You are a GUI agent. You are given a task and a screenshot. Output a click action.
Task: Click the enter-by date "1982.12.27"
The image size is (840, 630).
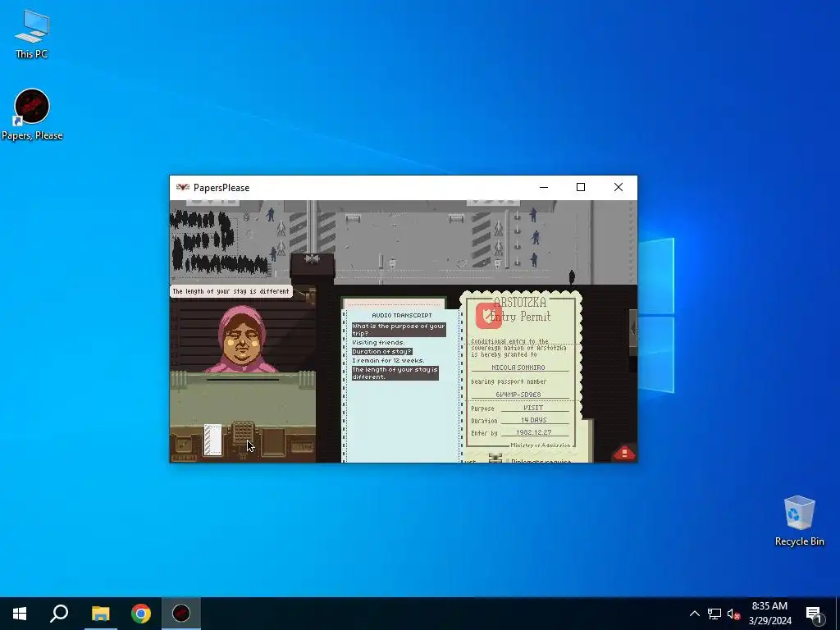click(x=533, y=432)
